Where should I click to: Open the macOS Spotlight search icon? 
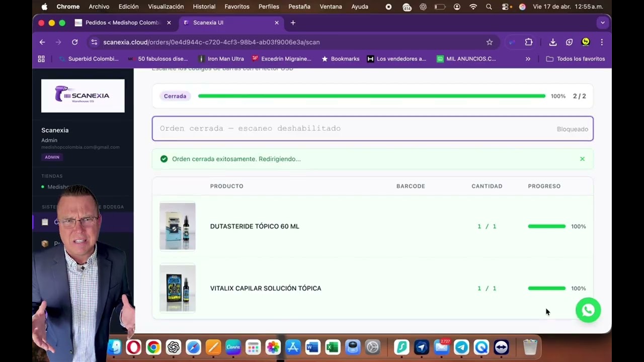489,7
